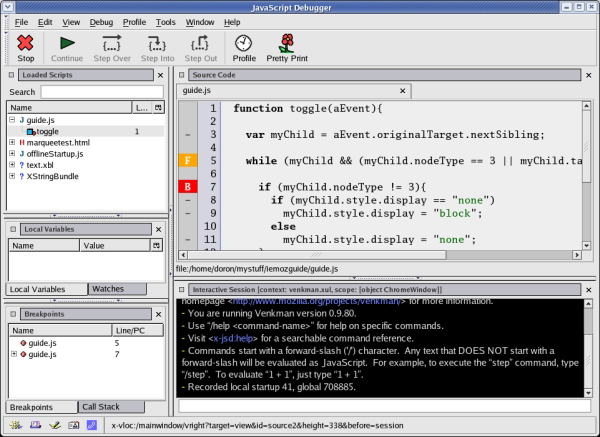Toggle the Profile clock button

click(243, 43)
